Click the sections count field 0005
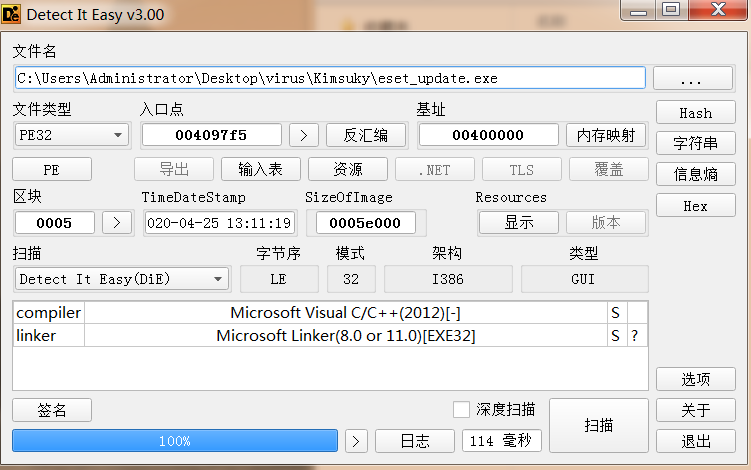Viewport: 751px width, 470px height. [55, 223]
